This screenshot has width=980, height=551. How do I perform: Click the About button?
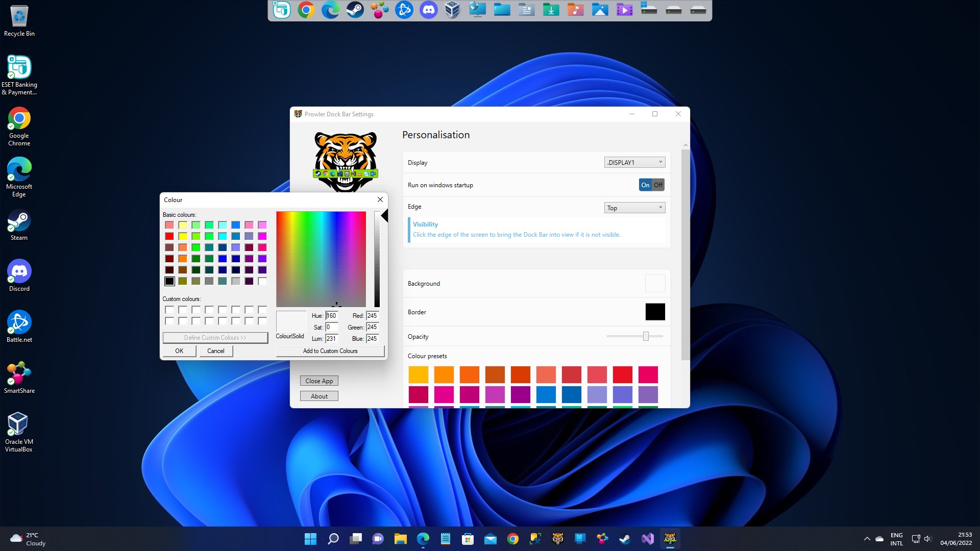[x=319, y=396]
